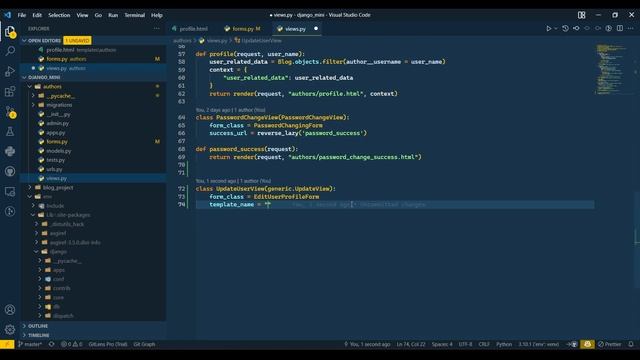Click the feedback icon near Copilot in status bar

[572, 344]
